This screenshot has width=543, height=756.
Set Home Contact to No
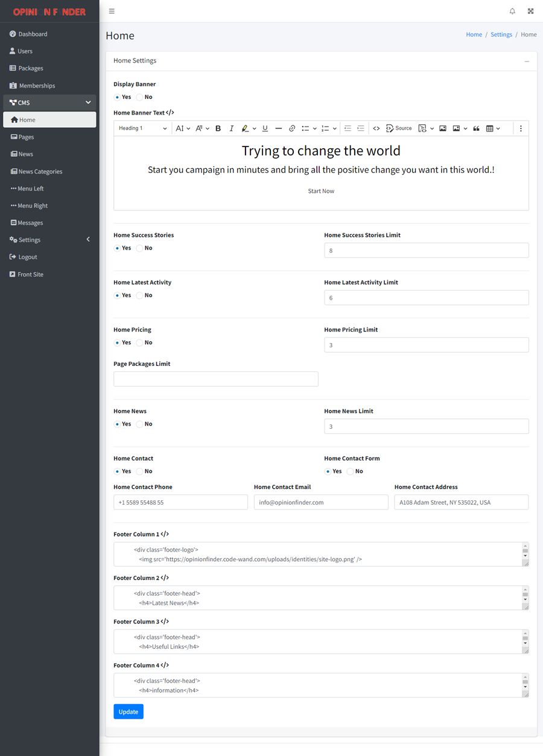tap(139, 471)
